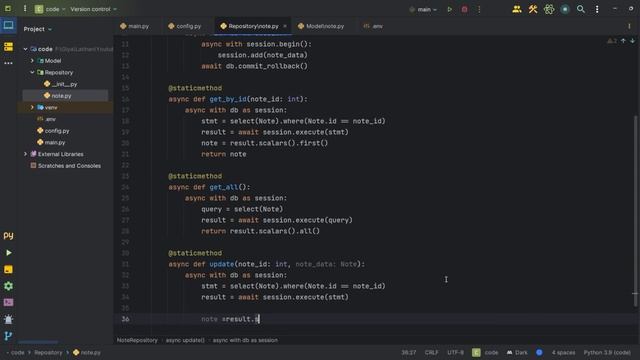Click NoteRepository breadcrumb

pos(137,340)
